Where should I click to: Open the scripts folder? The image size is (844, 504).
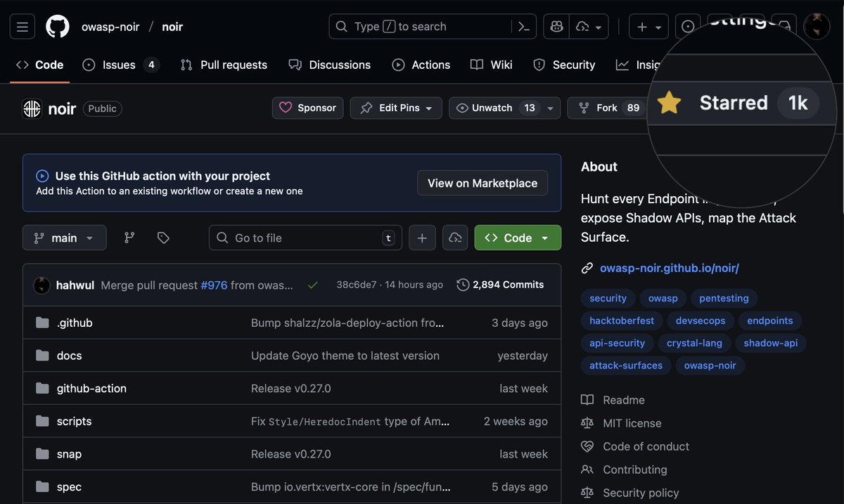coord(74,421)
